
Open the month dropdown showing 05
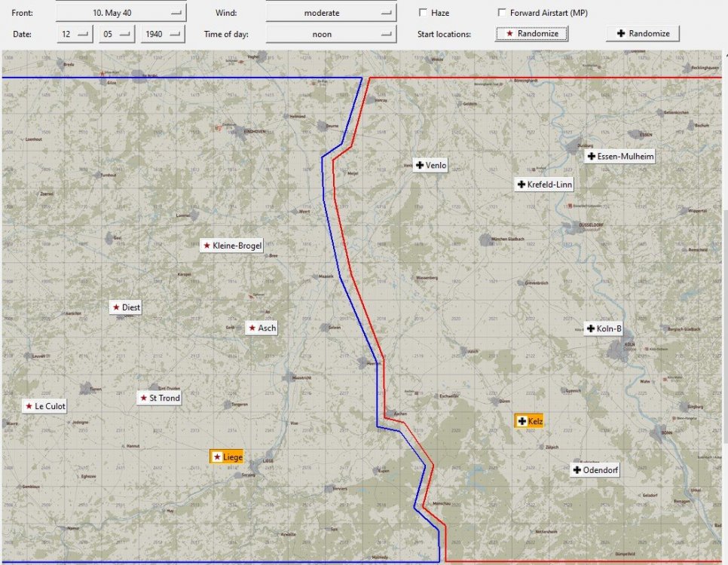(x=117, y=34)
